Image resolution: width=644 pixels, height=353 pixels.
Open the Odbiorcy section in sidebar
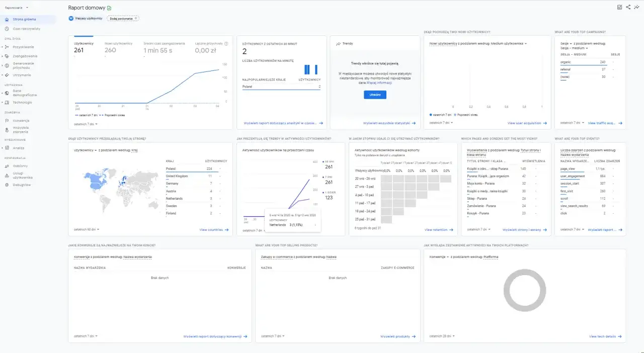click(7, 165)
